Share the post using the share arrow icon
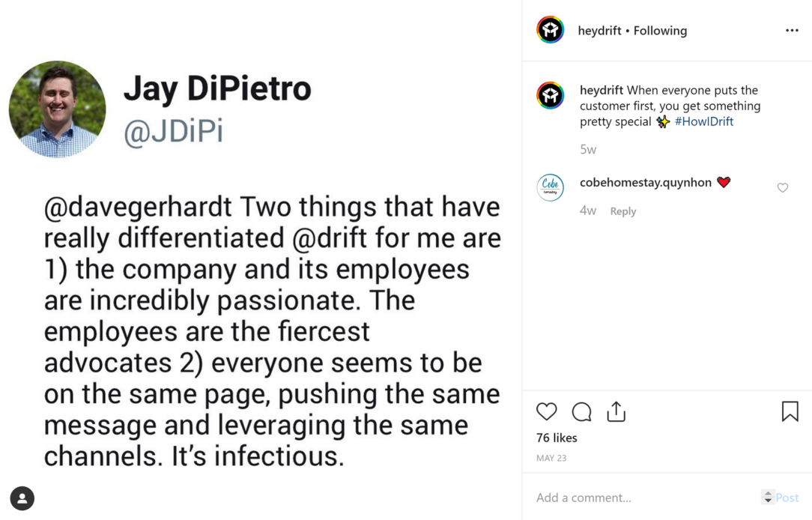Image resolution: width=812 pixels, height=520 pixels. point(616,411)
